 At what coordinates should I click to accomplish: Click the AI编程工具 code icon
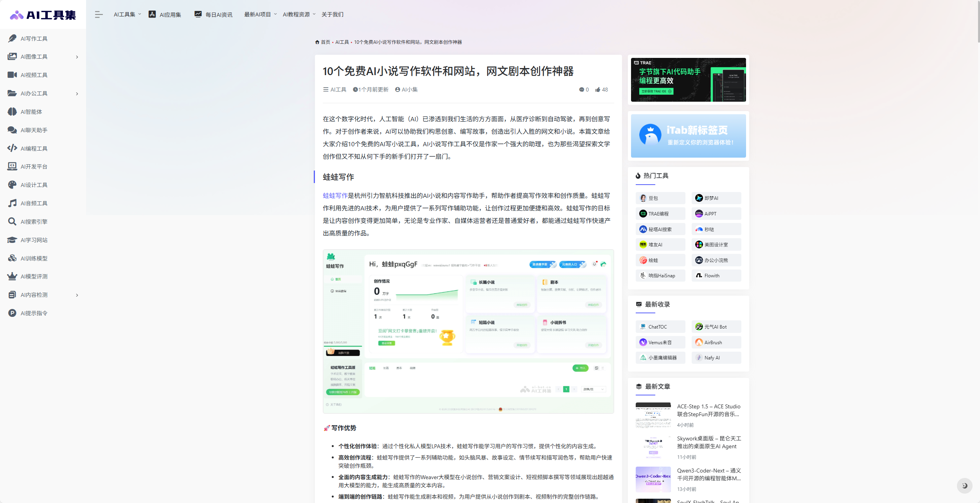12,148
